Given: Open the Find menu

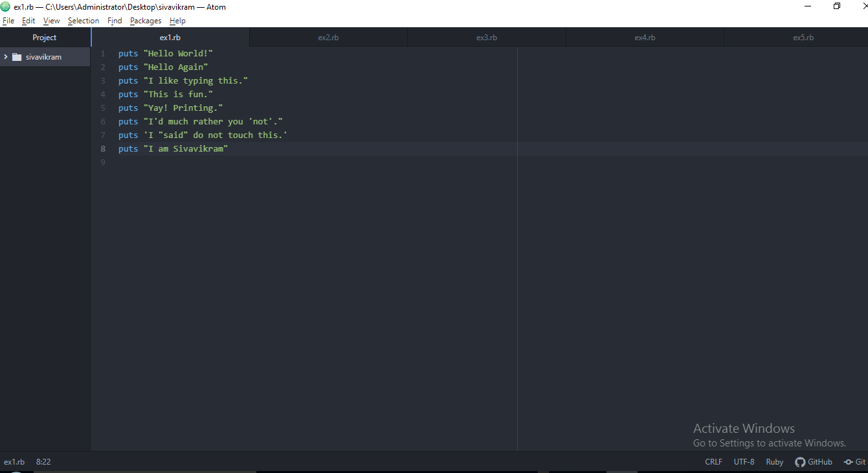Looking at the screenshot, I should click(115, 20).
